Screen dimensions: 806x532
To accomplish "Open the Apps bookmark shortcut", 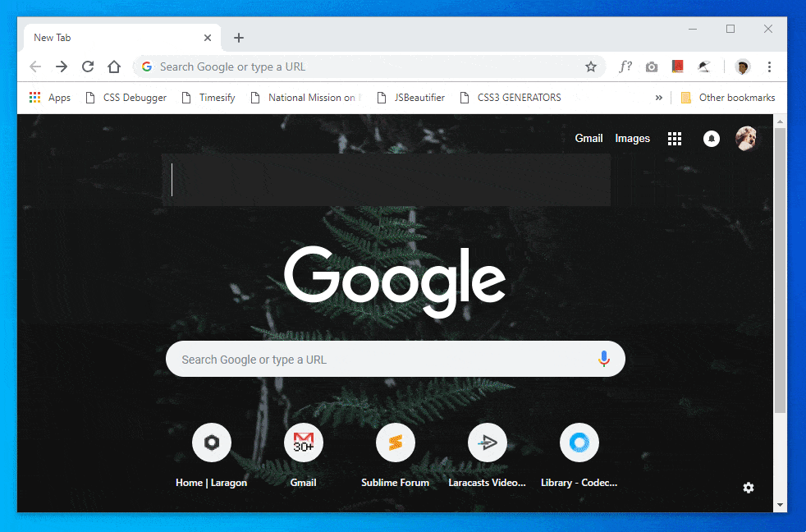I will coord(50,98).
